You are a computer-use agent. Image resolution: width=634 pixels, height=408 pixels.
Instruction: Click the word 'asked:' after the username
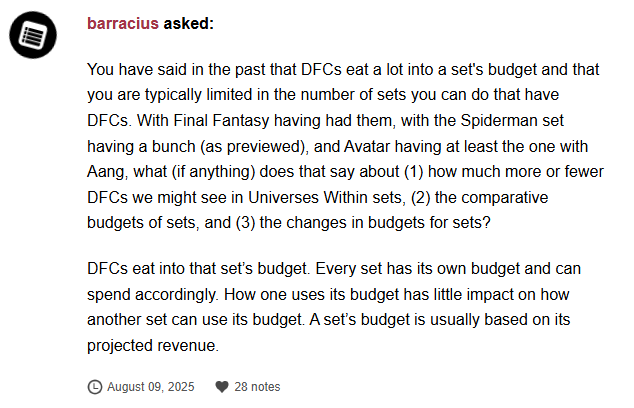189,23
